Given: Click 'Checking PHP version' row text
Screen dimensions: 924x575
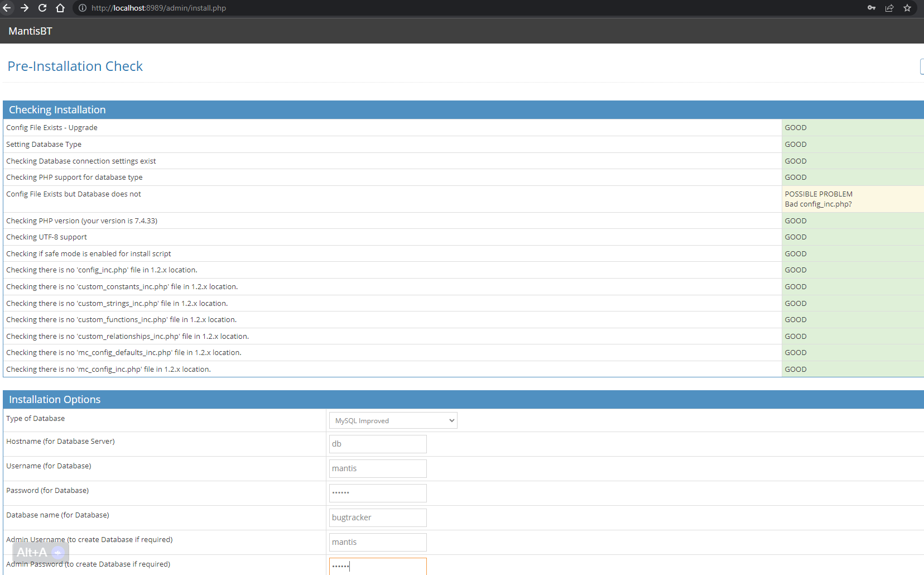Looking at the screenshot, I should tap(82, 221).
